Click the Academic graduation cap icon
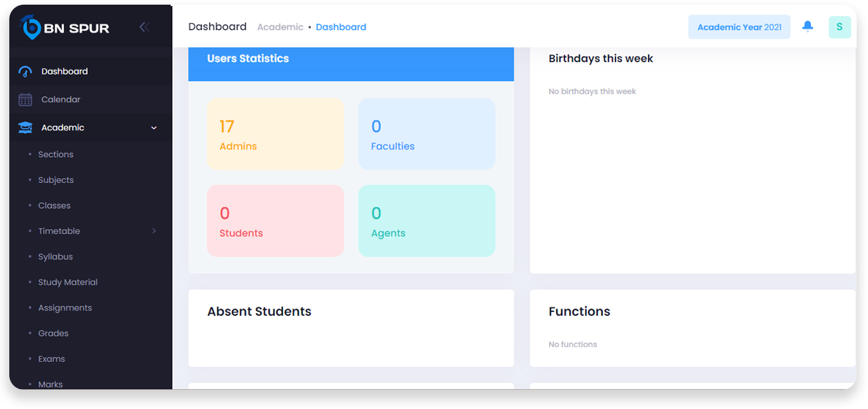The width and height of the screenshot is (868, 409). (x=25, y=128)
